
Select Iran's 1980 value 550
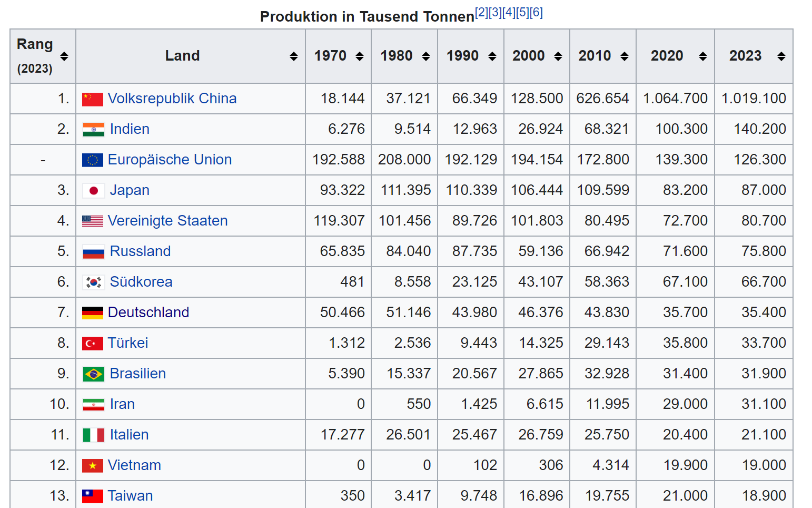[x=419, y=404]
